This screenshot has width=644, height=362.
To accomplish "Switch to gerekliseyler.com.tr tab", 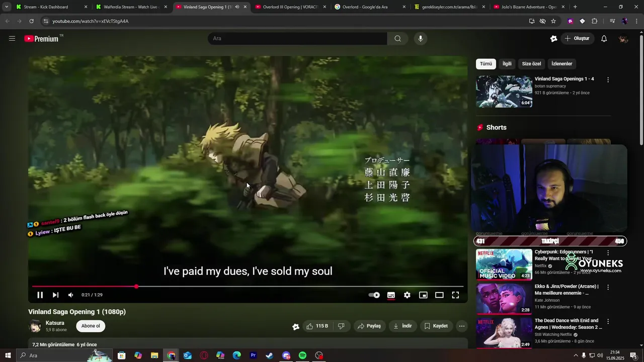I will click(x=450, y=7).
